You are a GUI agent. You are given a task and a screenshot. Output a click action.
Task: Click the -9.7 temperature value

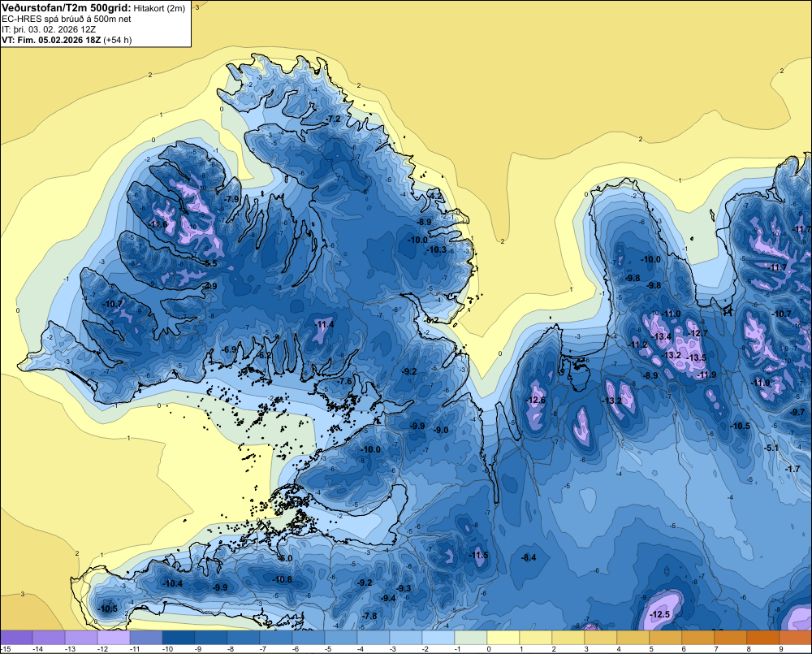click(x=798, y=412)
